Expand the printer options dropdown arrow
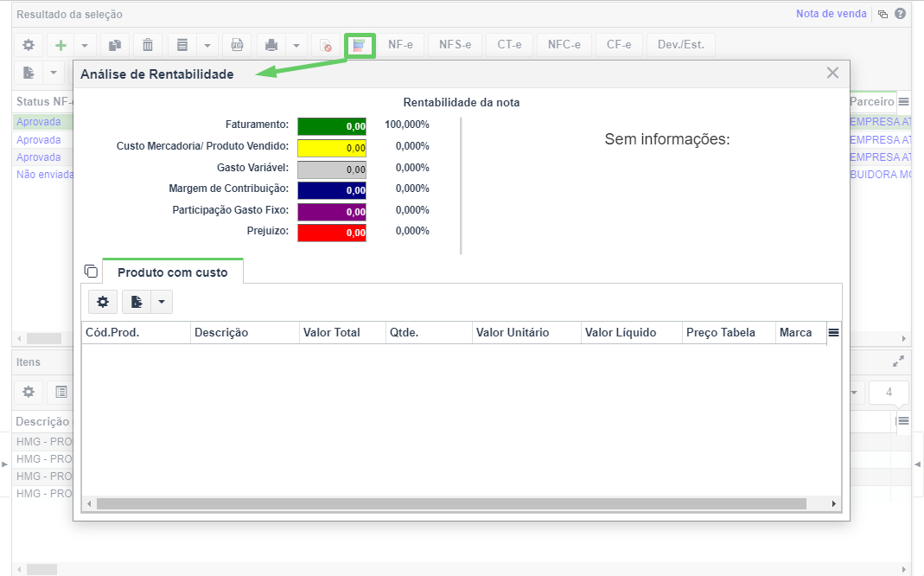Image resolution: width=924 pixels, height=576 pixels. point(296,45)
